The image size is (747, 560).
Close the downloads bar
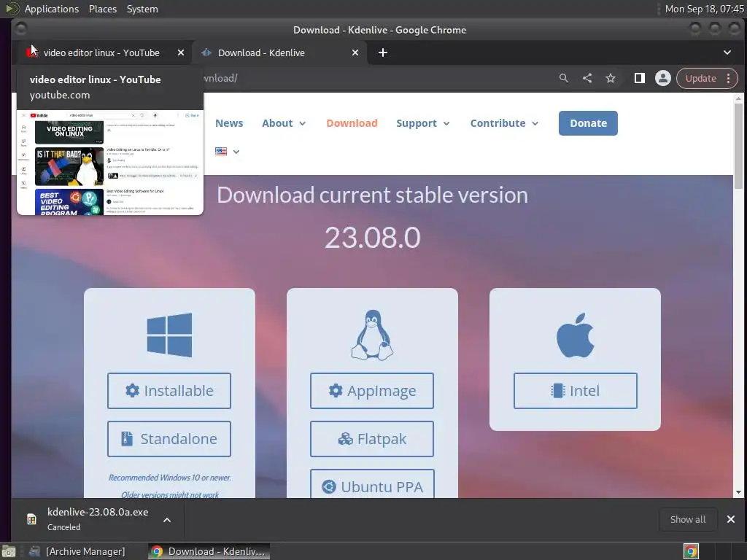pos(731,519)
